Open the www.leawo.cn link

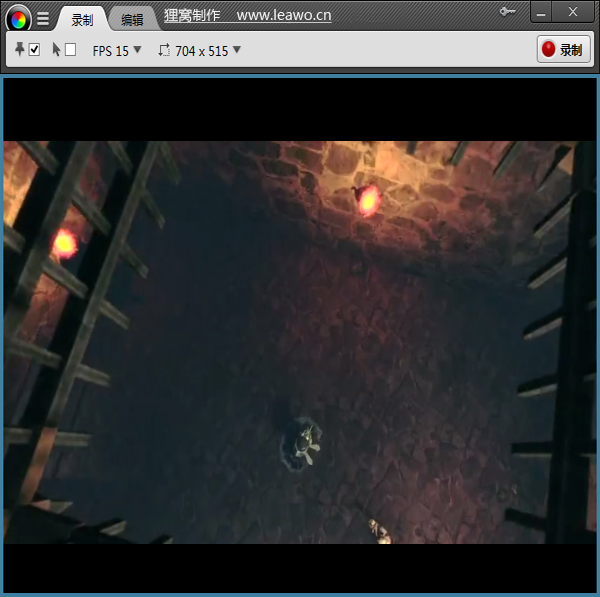(x=284, y=15)
